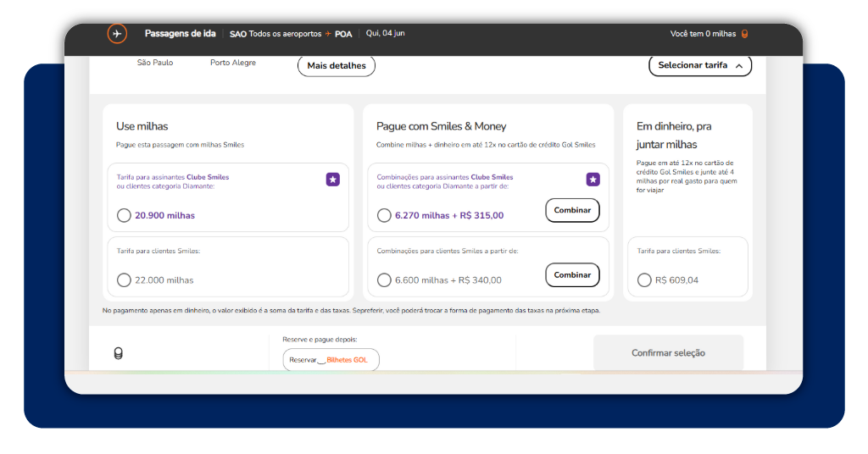This screenshot has height=454, width=868.
Task: Click the Confirmar seleção button
Action: click(x=668, y=353)
